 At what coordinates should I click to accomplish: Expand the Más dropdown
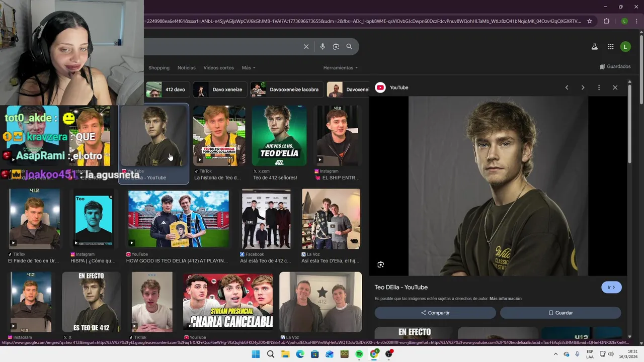[x=249, y=68]
